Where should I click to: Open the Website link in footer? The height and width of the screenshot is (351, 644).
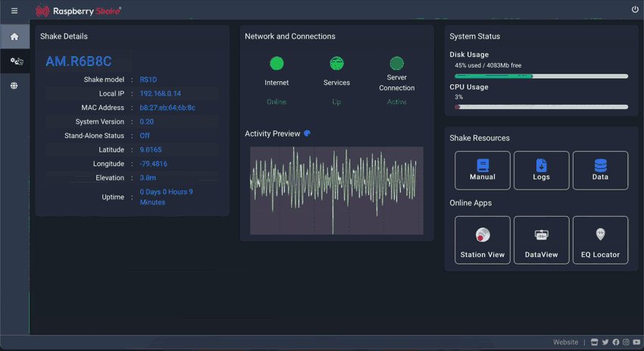click(565, 342)
